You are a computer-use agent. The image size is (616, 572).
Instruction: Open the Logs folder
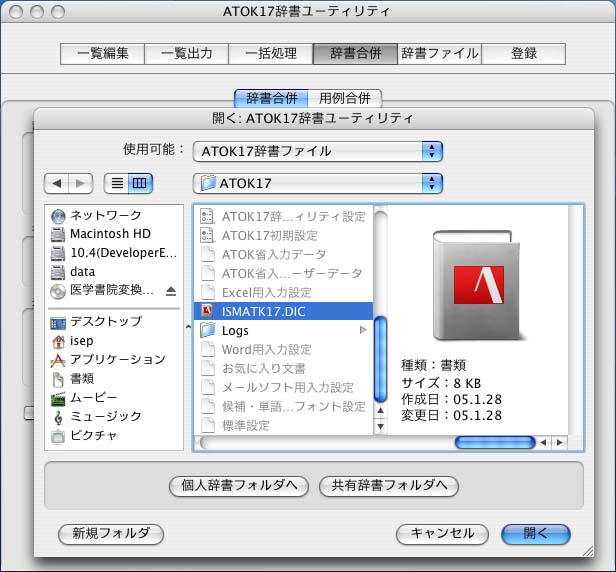point(283,330)
